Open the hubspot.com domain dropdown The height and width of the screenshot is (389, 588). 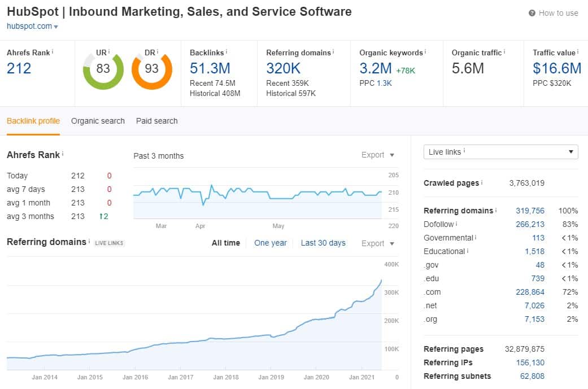(x=32, y=26)
